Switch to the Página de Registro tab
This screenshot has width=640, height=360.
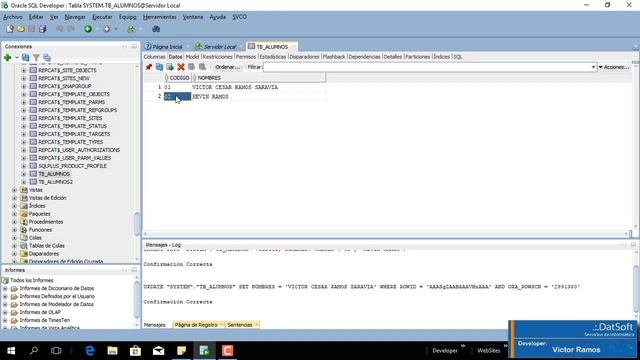click(196, 325)
